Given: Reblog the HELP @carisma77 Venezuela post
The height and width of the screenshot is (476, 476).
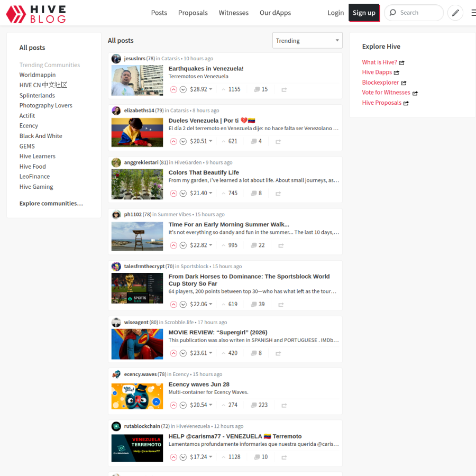Looking at the screenshot, I should 284,457.
